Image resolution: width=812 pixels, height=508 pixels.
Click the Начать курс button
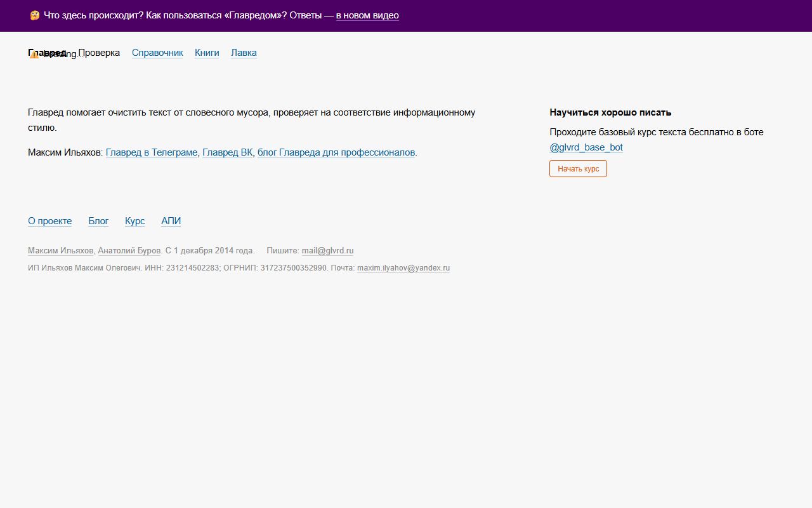pos(578,169)
